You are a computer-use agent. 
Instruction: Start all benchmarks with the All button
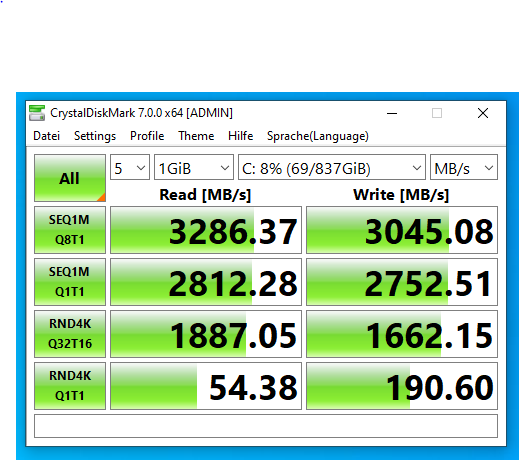click(x=70, y=178)
